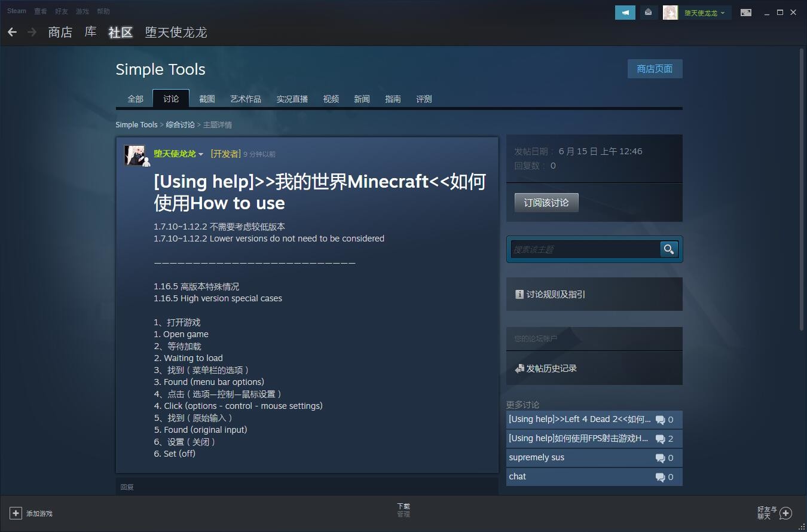
Task: Click the 讨论规则及指引 link
Action: pyautogui.click(x=556, y=294)
